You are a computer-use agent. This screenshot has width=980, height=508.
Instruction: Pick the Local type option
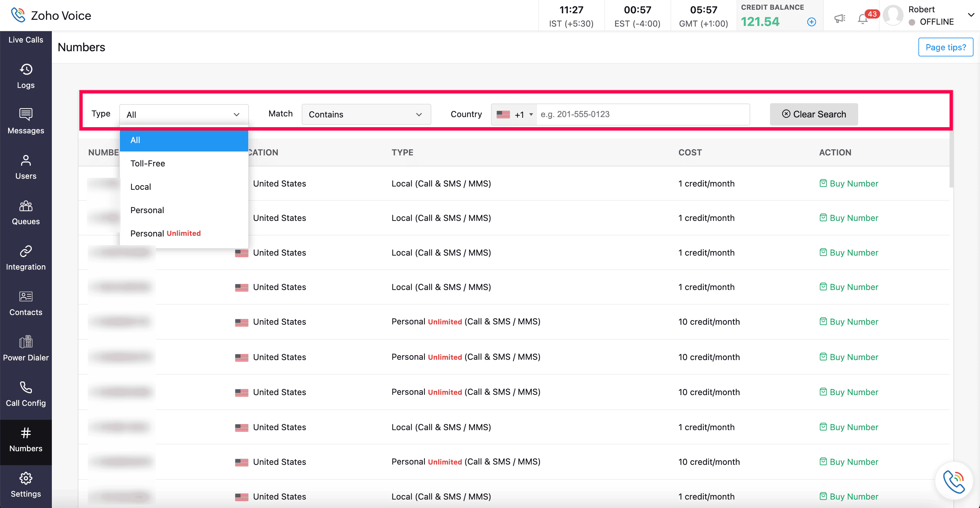click(x=141, y=187)
